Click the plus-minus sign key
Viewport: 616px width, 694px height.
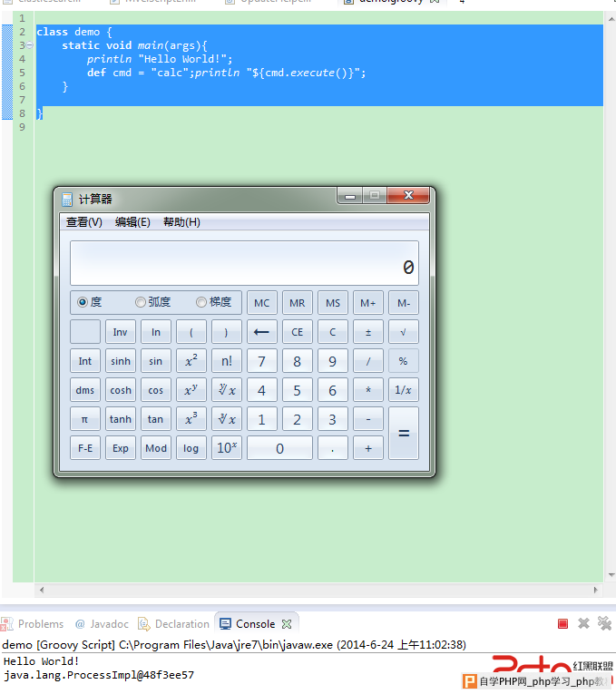[x=368, y=332]
